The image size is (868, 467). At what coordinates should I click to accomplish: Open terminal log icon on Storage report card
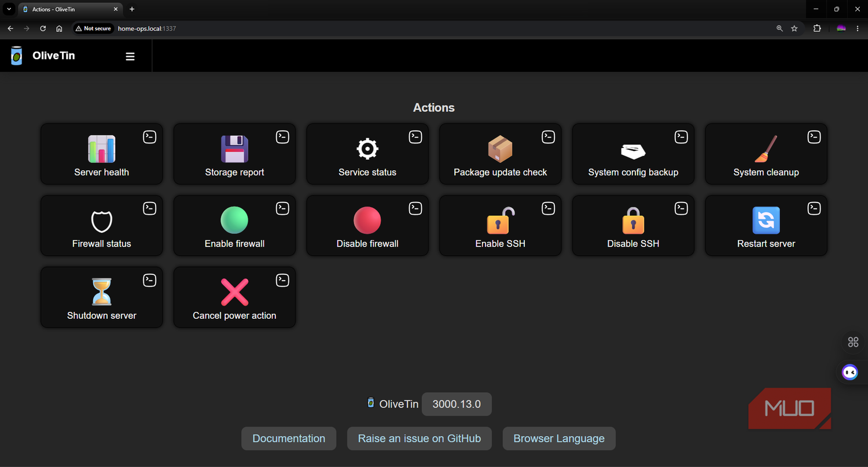point(282,137)
